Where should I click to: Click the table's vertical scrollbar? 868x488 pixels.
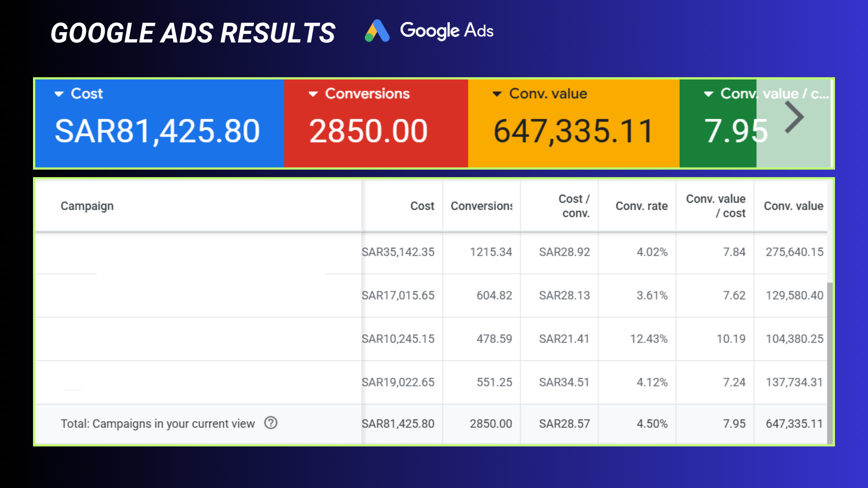[830, 361]
